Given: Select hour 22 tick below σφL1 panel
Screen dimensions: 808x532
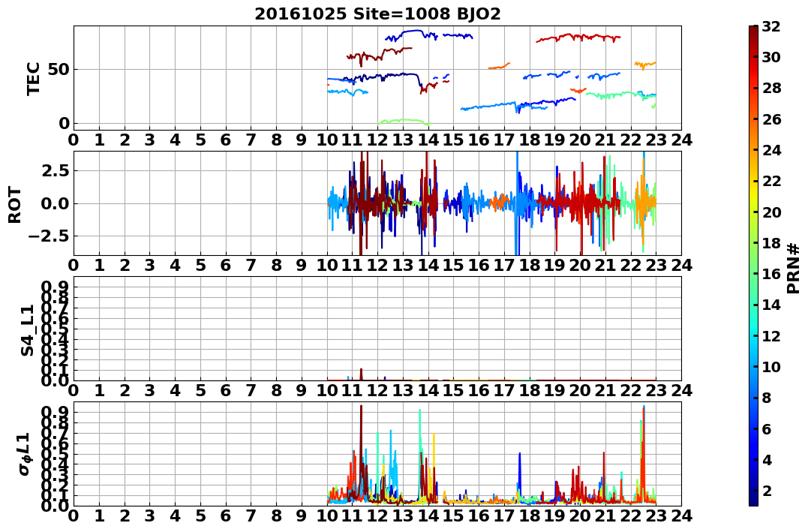Looking at the screenshot, I should click(x=631, y=516).
